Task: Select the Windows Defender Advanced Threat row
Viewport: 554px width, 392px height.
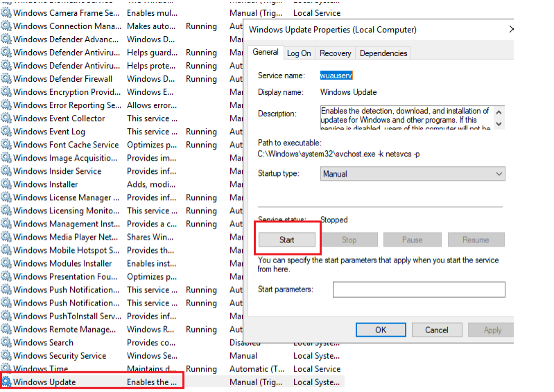Action: coord(122,39)
